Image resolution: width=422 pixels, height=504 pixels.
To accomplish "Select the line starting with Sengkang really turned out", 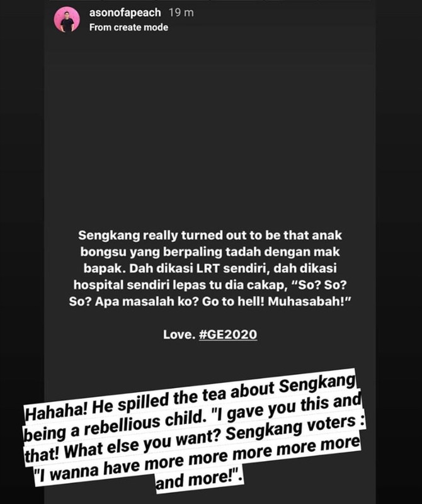I will pos(210,235).
